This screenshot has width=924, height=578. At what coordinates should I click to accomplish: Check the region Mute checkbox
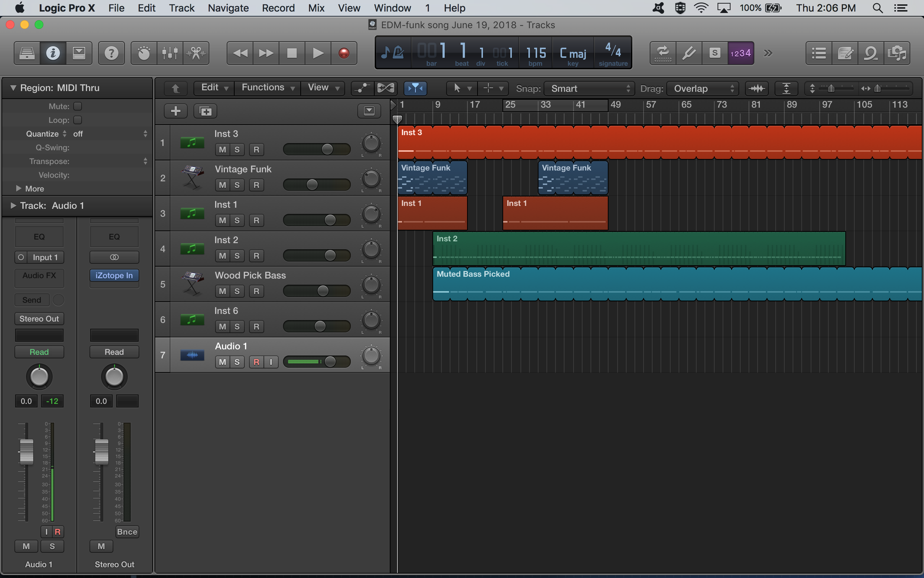pos(78,106)
